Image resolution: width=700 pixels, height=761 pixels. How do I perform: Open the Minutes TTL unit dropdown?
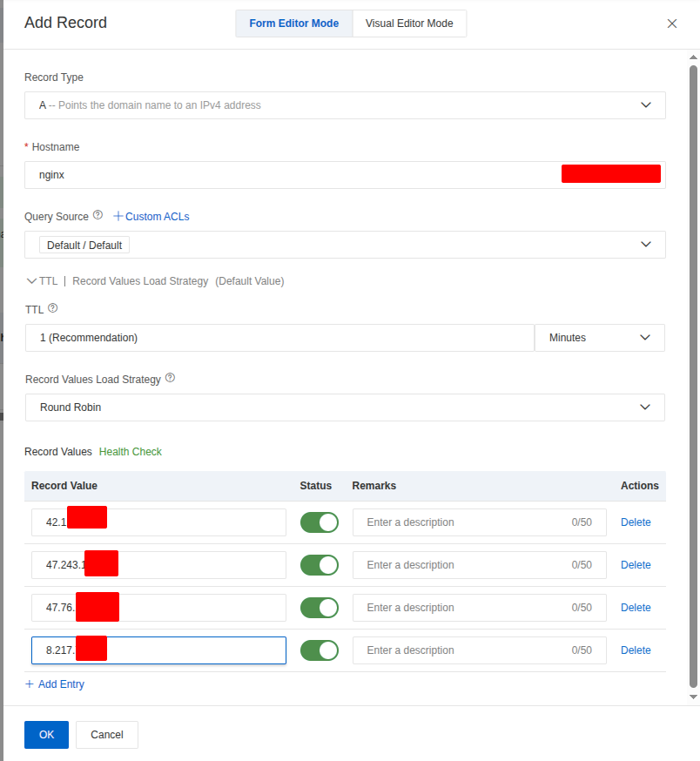coord(600,338)
